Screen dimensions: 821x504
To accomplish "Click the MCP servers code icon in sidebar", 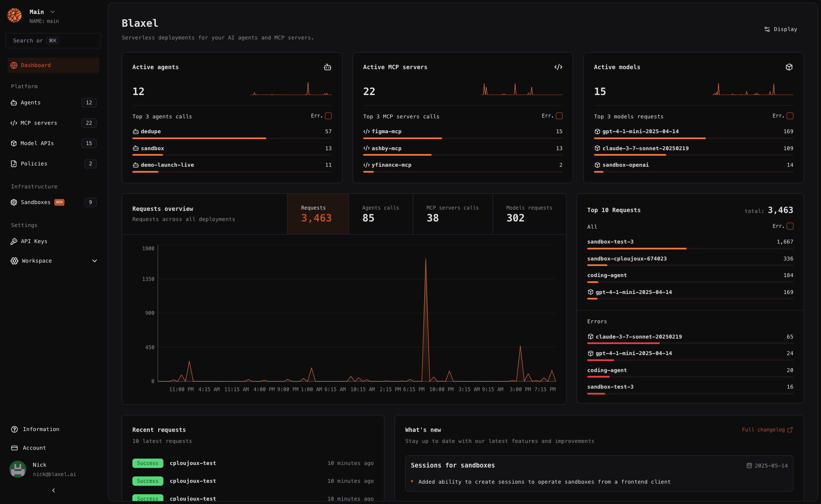I will 14,123.
